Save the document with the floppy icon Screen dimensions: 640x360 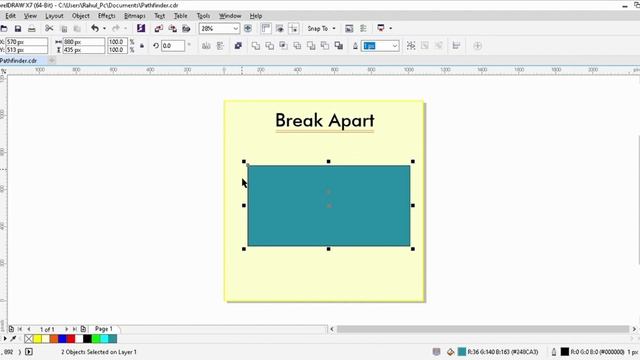click(x=18, y=29)
